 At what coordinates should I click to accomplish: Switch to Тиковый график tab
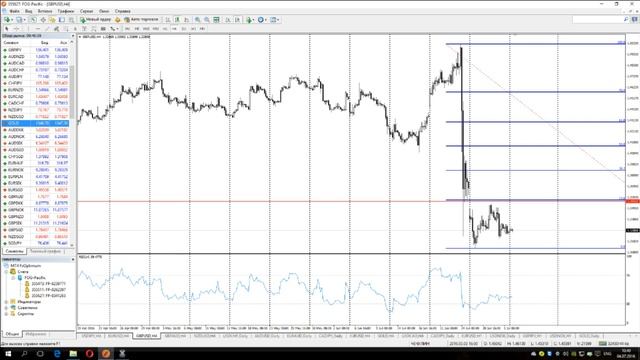pos(45,251)
